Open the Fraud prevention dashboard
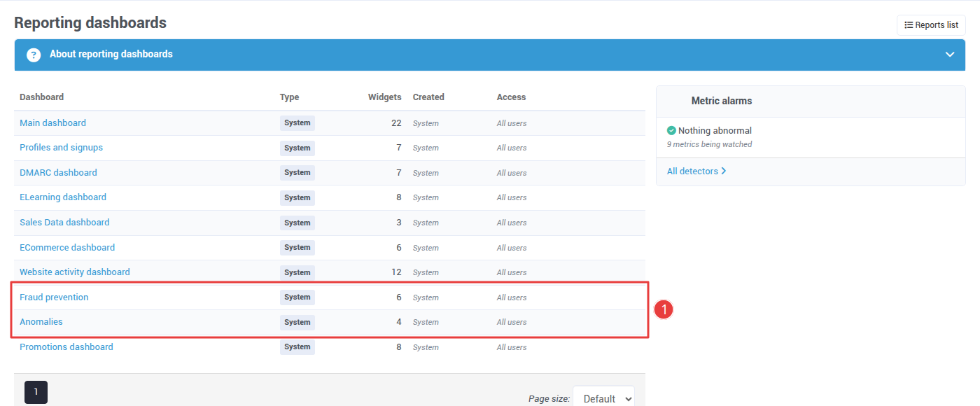Screen dimensions: 980x406 tap(54, 297)
